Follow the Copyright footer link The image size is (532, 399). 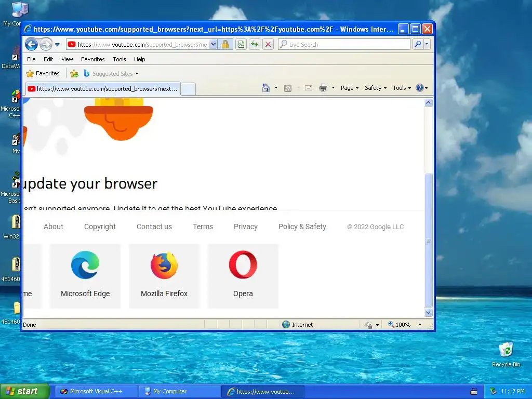100,227
